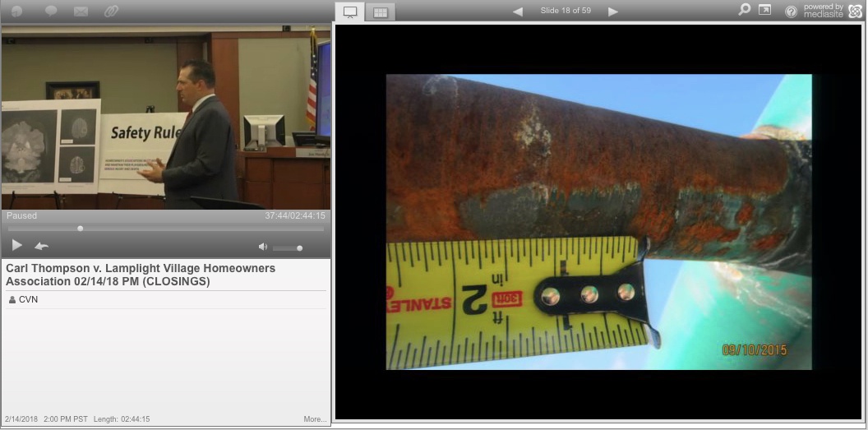The width and height of the screenshot is (868, 430).
Task: Click the Length: 02:44:15 text
Action: click(121, 419)
